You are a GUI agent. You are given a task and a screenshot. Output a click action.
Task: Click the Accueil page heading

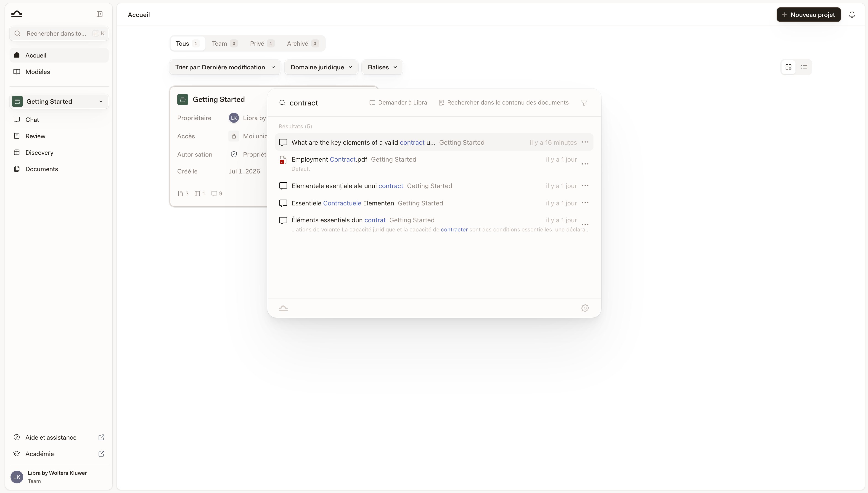click(139, 15)
